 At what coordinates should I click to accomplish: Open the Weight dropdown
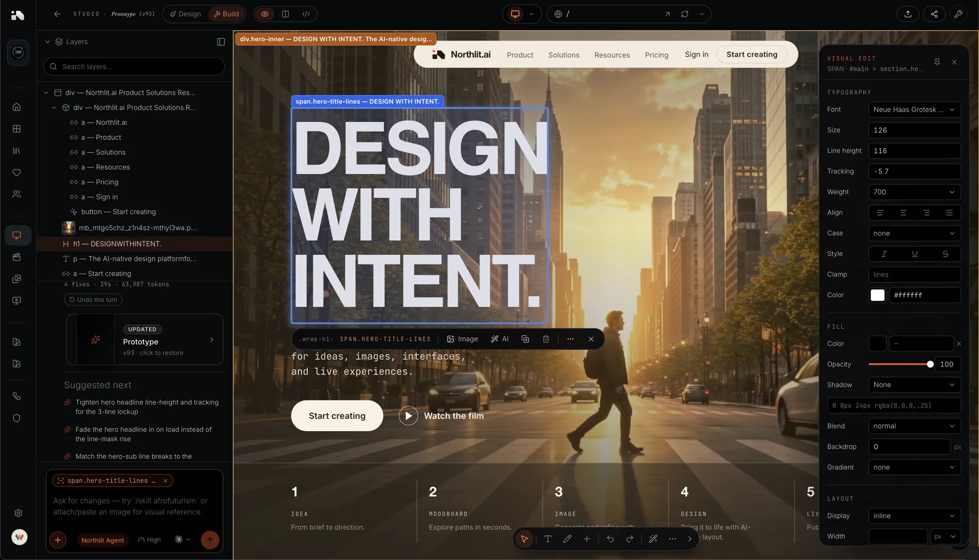tap(914, 192)
